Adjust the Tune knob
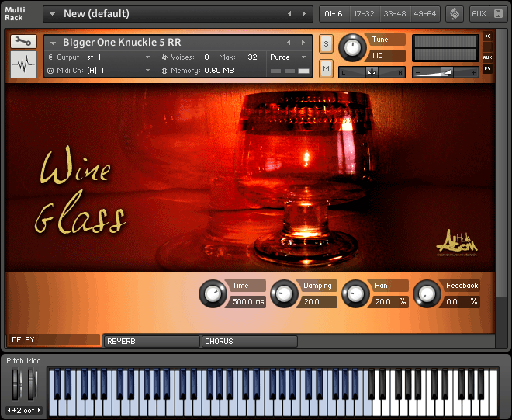 (x=352, y=47)
